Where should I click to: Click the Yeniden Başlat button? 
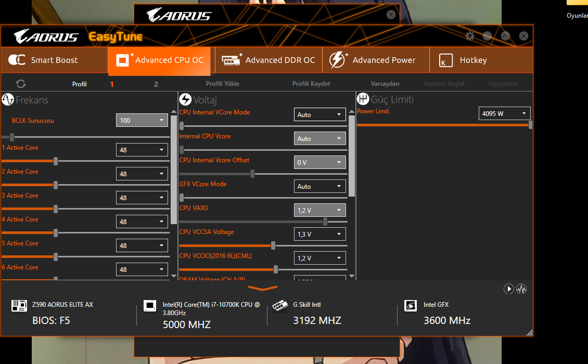click(444, 84)
